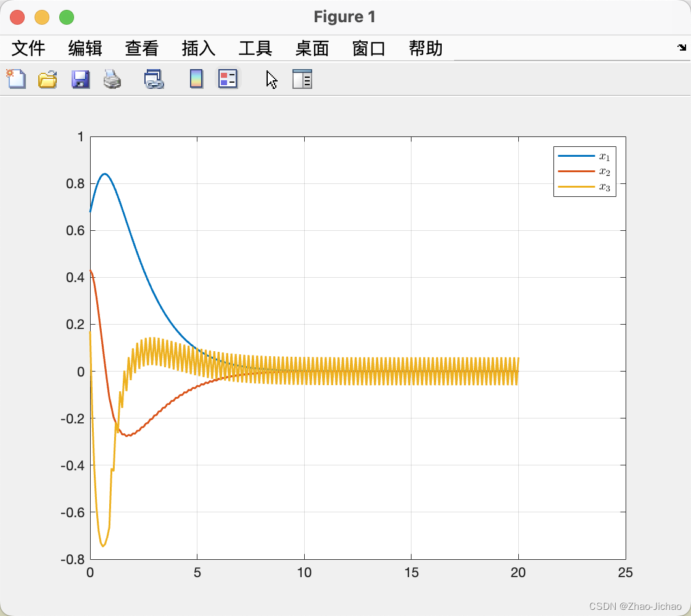This screenshot has width=691, height=616.
Task: Click the x-axis label 25
Action: [x=626, y=573]
